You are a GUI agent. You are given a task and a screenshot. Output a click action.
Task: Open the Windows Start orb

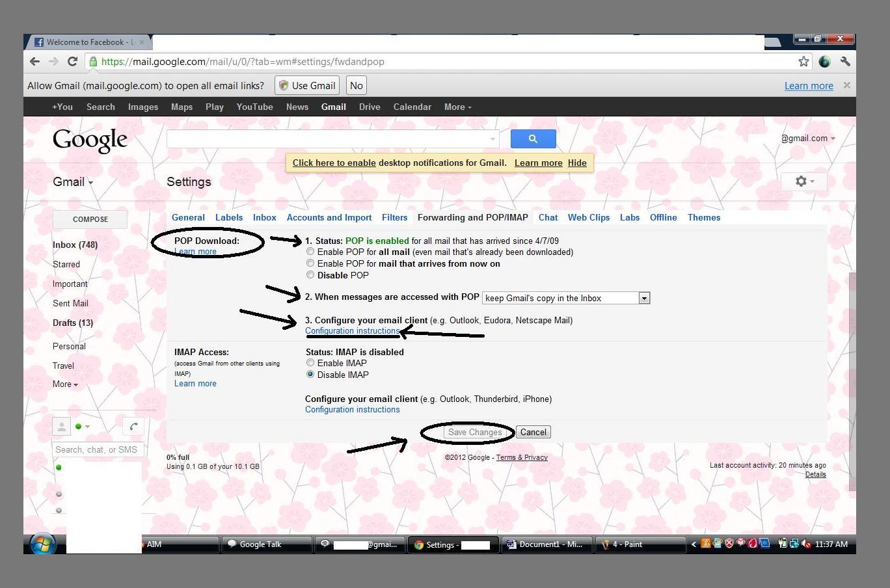coord(42,544)
